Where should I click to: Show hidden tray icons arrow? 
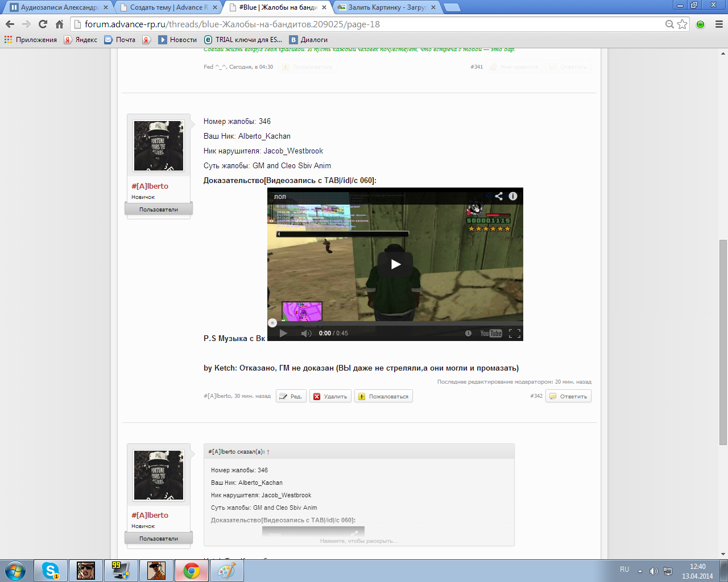click(x=640, y=571)
